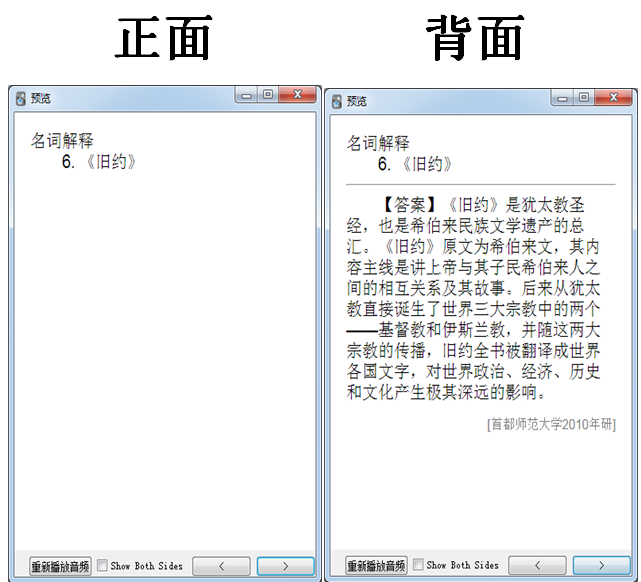This screenshot has width=641, height=582.
Task: Go to previous card in the right preview window
Action: 538,565
